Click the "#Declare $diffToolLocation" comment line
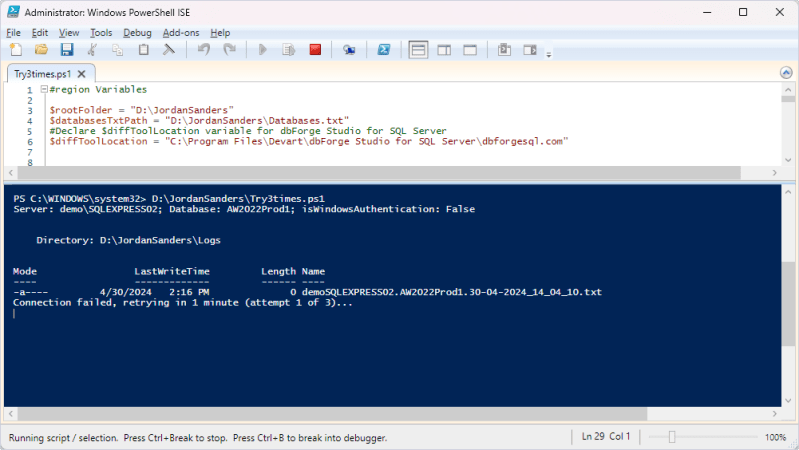Image resolution: width=799 pixels, height=450 pixels. coord(248,131)
